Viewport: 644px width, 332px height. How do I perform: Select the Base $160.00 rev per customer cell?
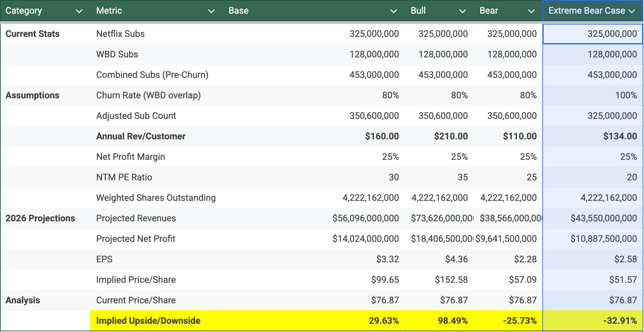pos(314,136)
